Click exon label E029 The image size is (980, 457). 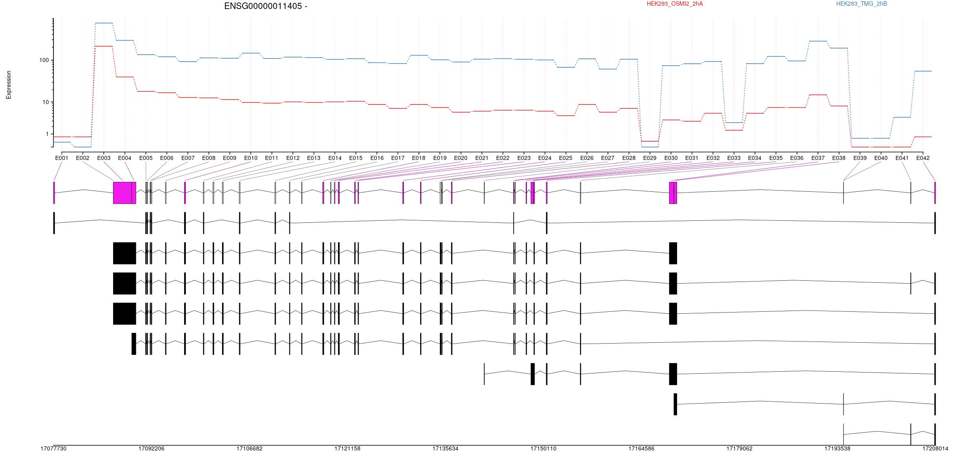[x=650, y=158]
